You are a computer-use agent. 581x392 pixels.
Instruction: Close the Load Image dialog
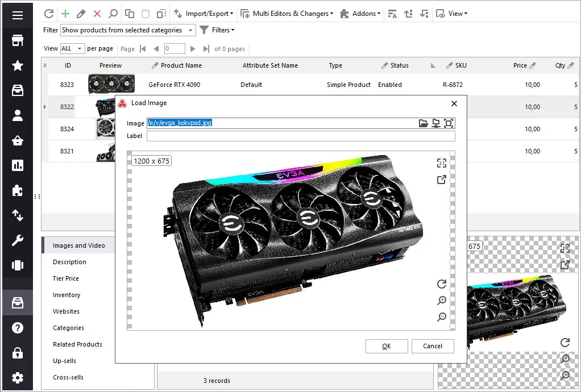[x=454, y=103]
